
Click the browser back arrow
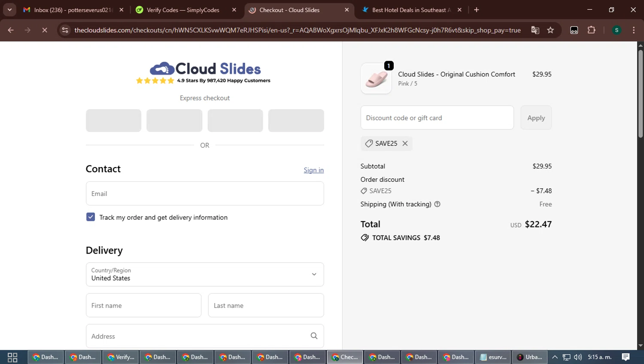[x=11, y=30]
